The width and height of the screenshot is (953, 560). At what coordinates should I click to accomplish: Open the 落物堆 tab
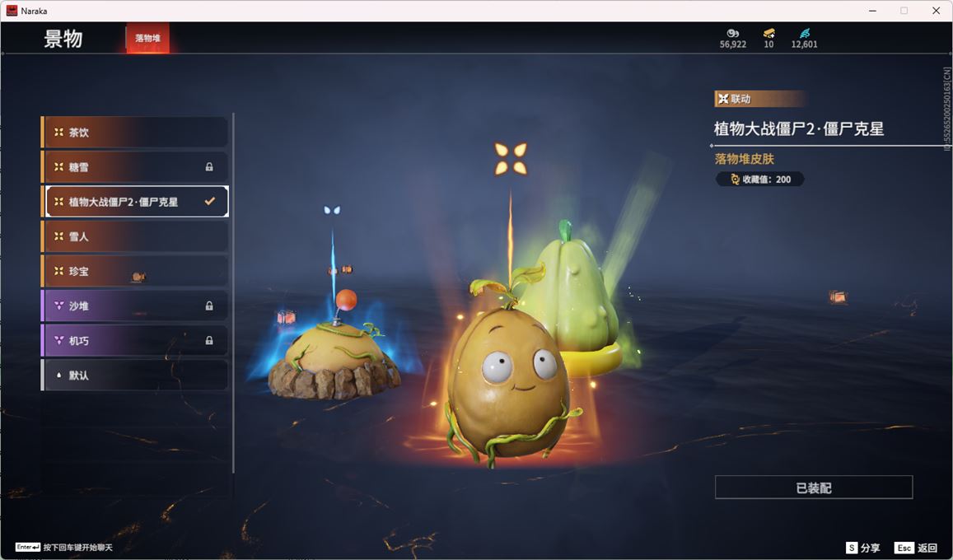coord(147,38)
